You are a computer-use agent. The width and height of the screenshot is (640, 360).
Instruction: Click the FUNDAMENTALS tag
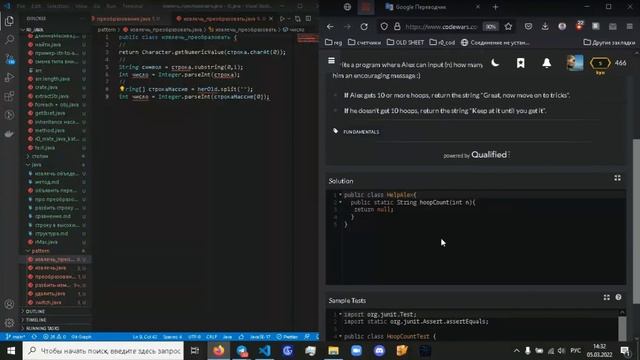(x=361, y=132)
